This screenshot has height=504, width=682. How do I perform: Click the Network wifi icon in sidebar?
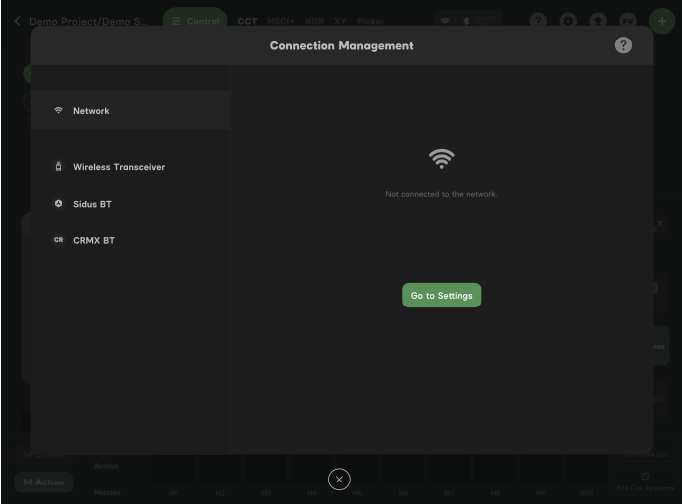point(58,110)
